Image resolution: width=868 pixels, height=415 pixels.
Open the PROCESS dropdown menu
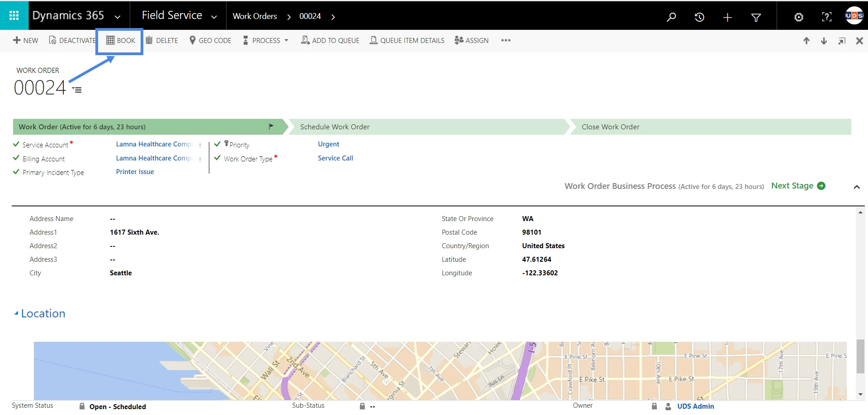coord(265,40)
